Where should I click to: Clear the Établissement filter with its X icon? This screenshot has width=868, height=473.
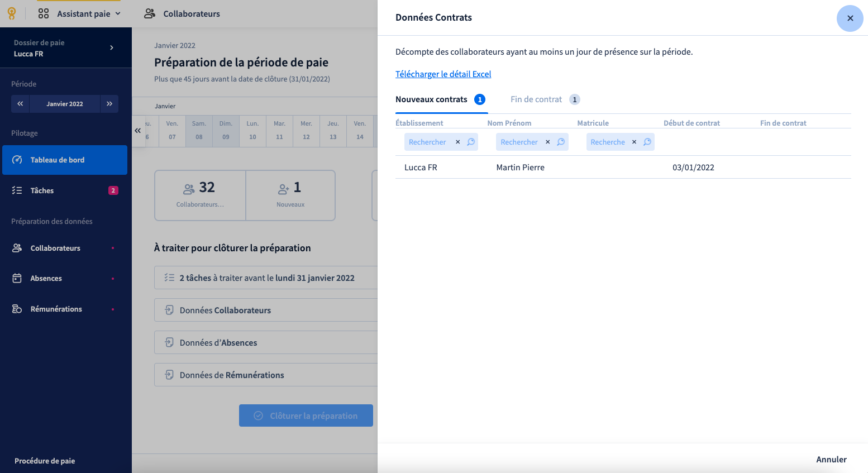[x=457, y=142]
